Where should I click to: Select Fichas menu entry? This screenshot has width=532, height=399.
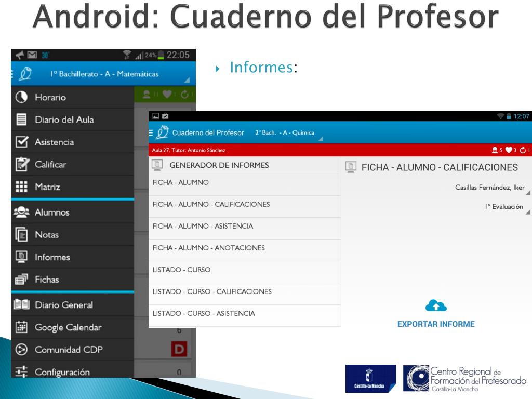(73, 279)
